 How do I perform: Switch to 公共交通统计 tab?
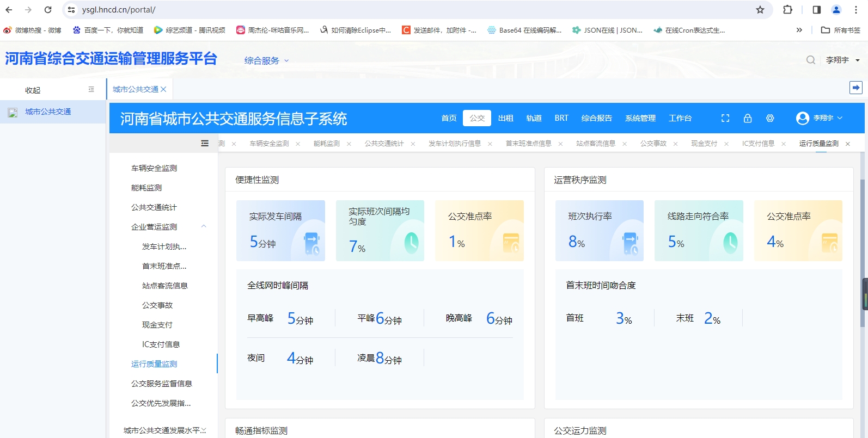pyautogui.click(x=384, y=144)
